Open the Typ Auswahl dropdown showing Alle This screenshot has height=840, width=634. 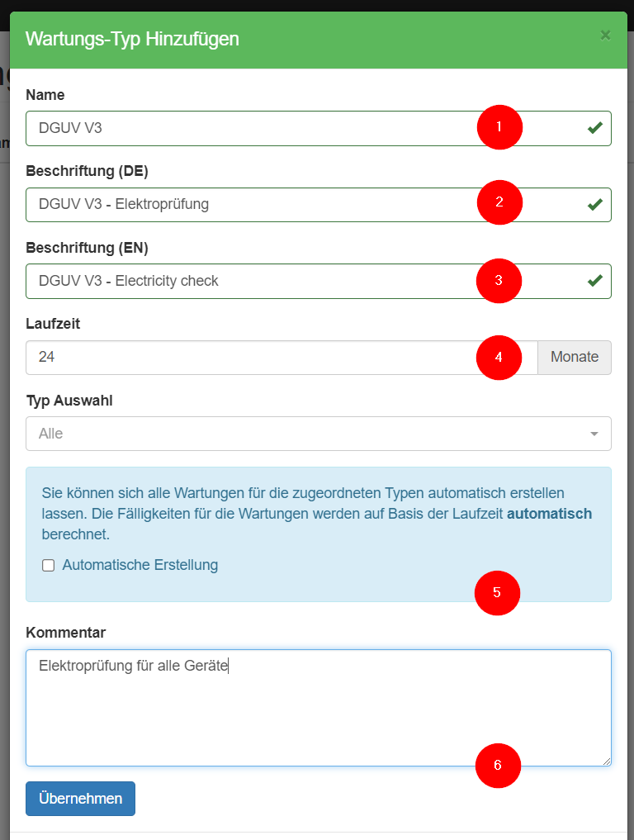[305, 434]
